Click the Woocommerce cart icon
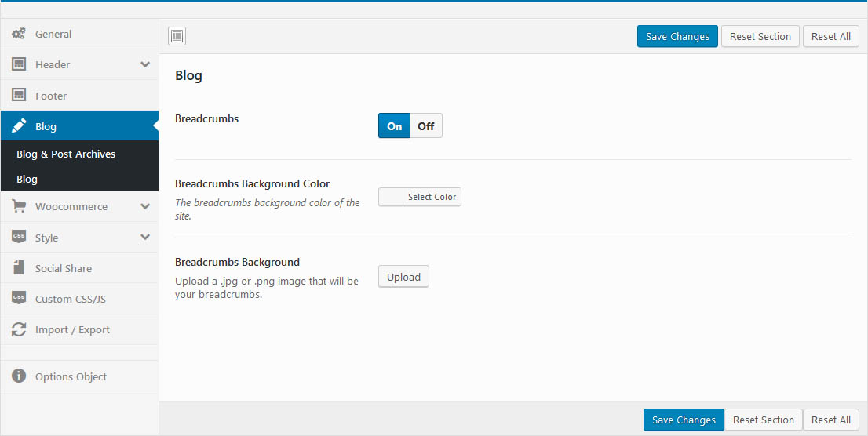The image size is (868, 436). 19,206
